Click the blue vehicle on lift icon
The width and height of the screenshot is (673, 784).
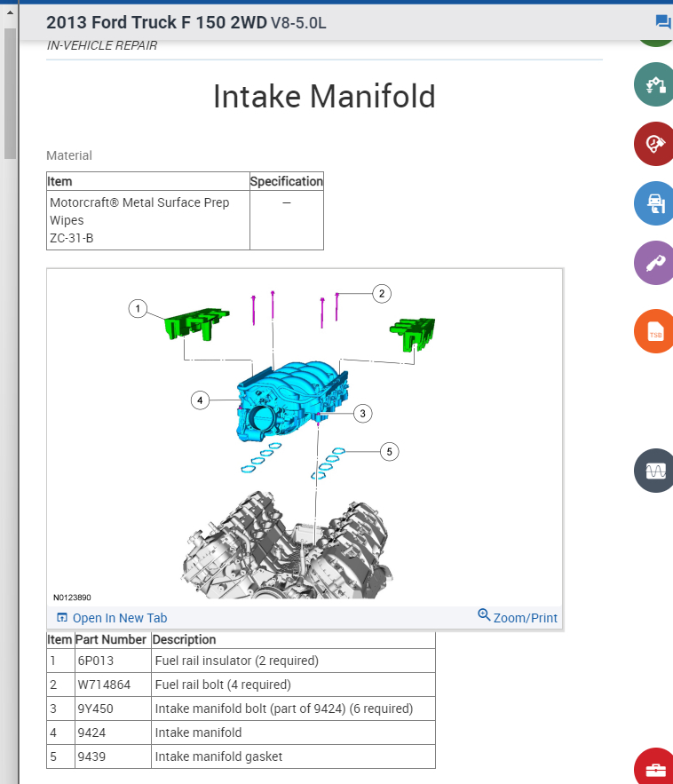point(654,203)
